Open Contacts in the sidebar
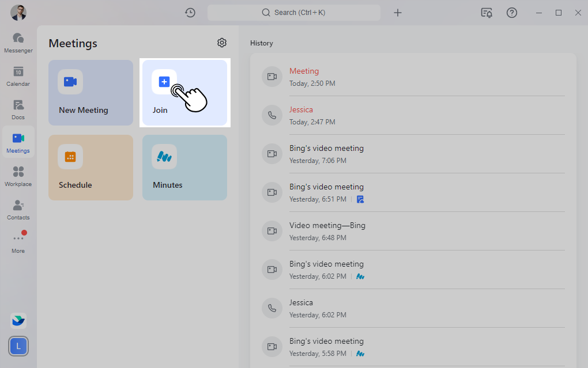 point(18,210)
